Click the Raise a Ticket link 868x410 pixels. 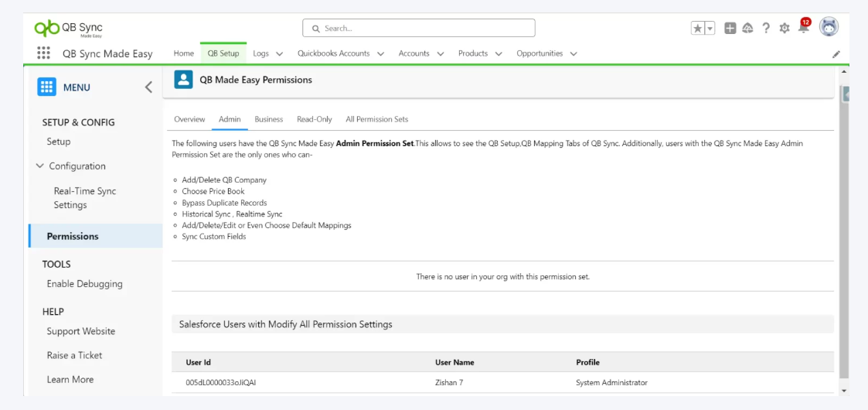point(74,355)
